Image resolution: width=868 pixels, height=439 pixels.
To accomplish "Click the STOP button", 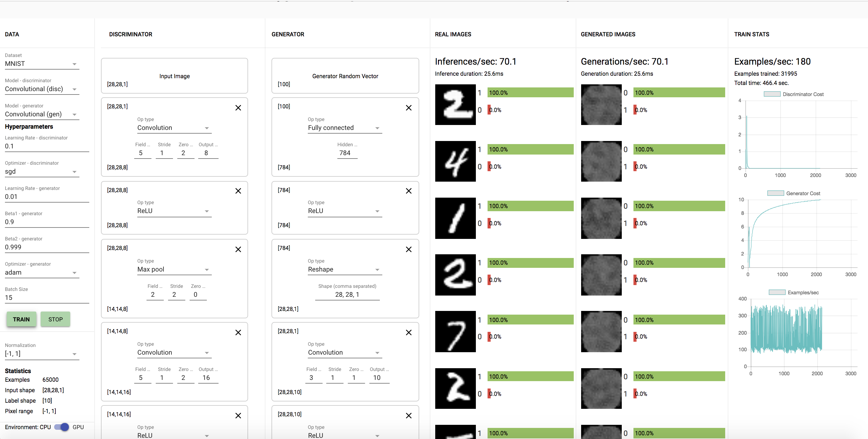I will 55,319.
